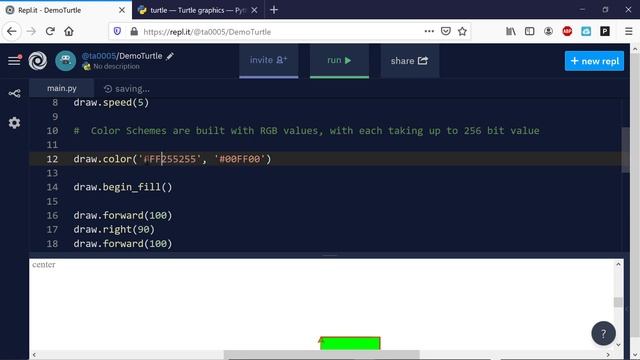Click the Color Schemes comment line
The height and width of the screenshot is (360, 640).
click(x=307, y=131)
